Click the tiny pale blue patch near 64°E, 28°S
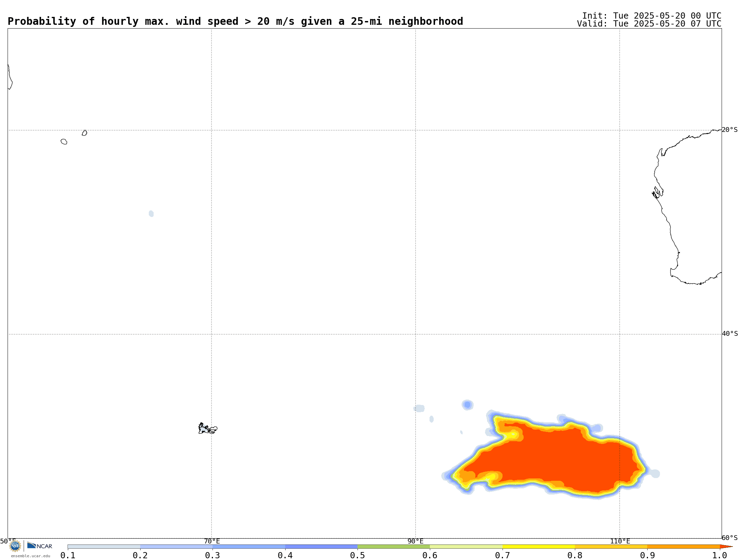The width and height of the screenshot is (744, 560). [x=151, y=214]
